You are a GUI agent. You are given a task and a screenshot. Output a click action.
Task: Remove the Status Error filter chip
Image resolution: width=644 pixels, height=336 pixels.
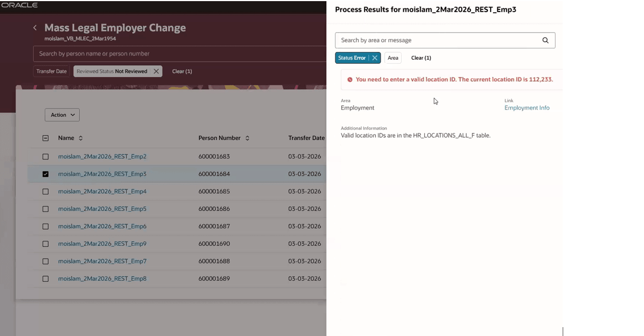tap(375, 58)
